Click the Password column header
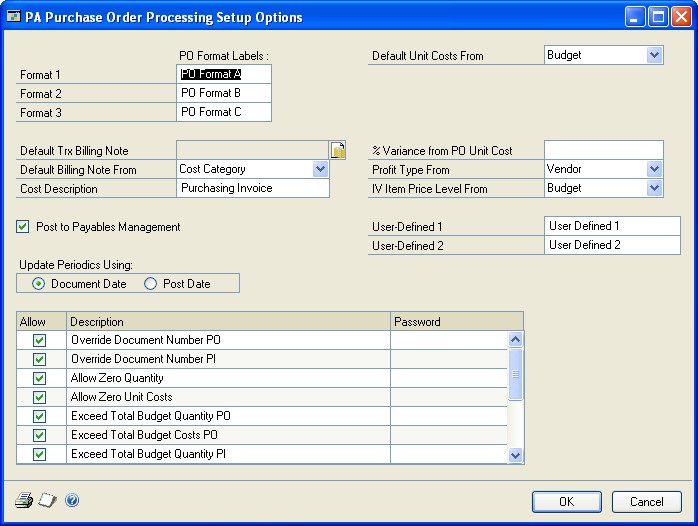Image resolution: width=698 pixels, height=526 pixels. coord(457,321)
